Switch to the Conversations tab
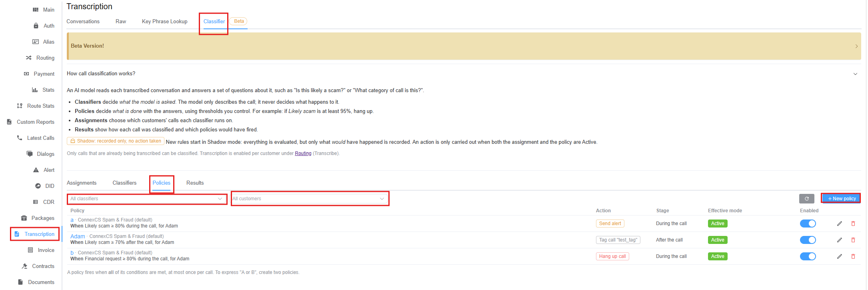The height and width of the screenshot is (290, 868). 83,21
